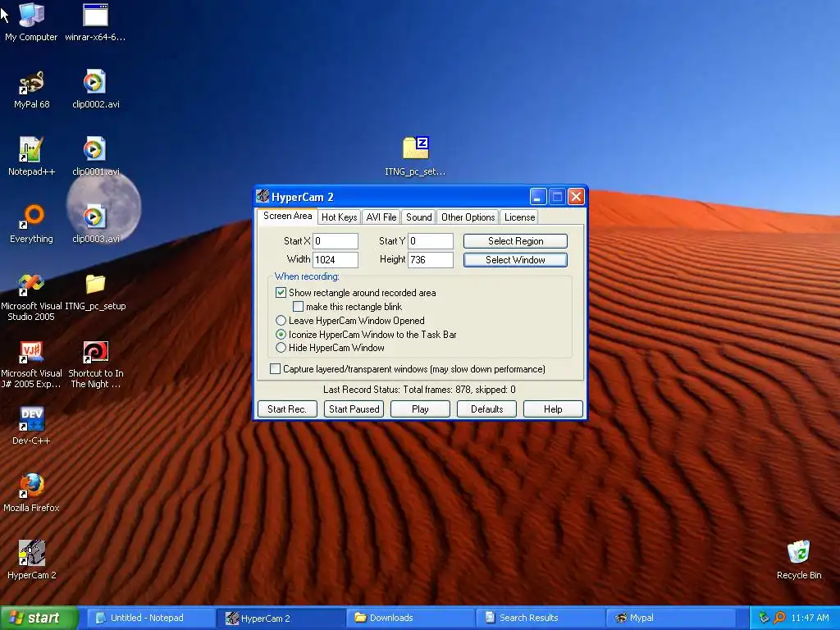Switch to the Screen Area tab
Image resolution: width=840 pixels, height=630 pixels.
[x=287, y=216]
